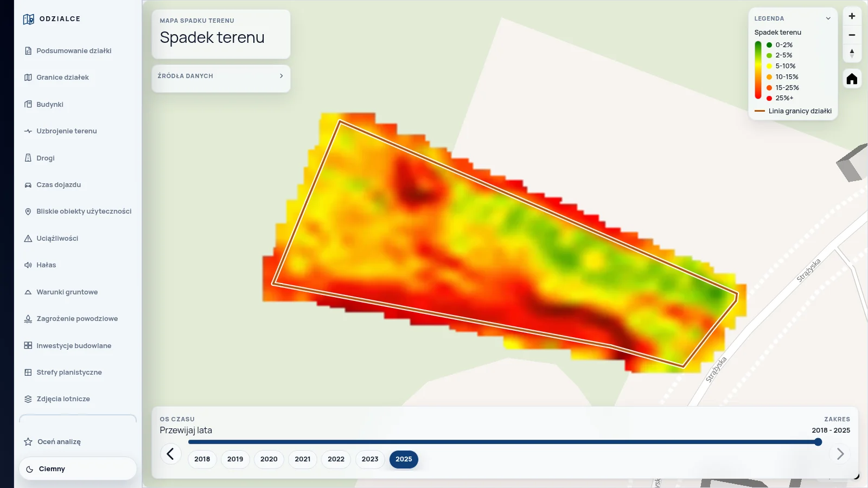Click the Budynki building icon

coord(28,104)
